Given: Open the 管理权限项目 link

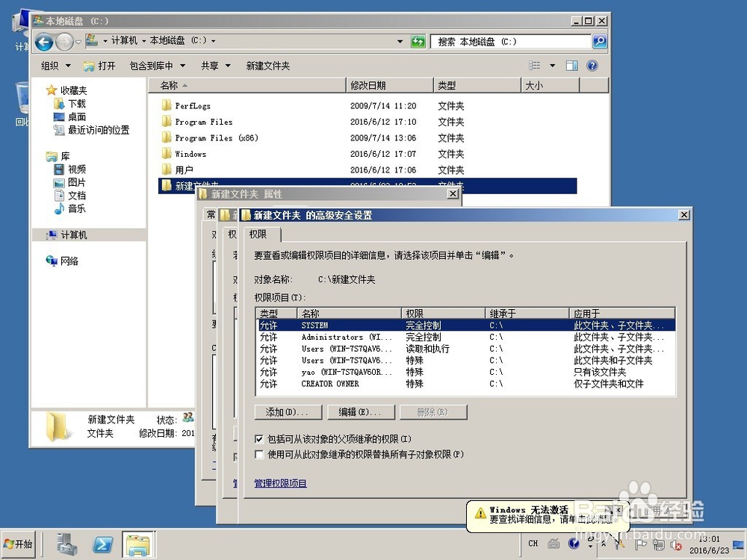Looking at the screenshot, I should click(279, 484).
